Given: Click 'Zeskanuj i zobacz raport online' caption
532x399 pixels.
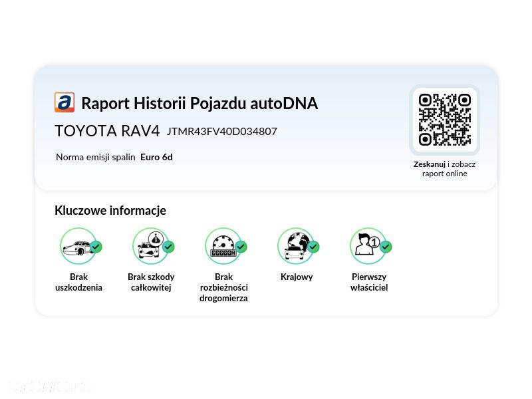Looking at the screenshot, I should pyautogui.click(x=444, y=169).
